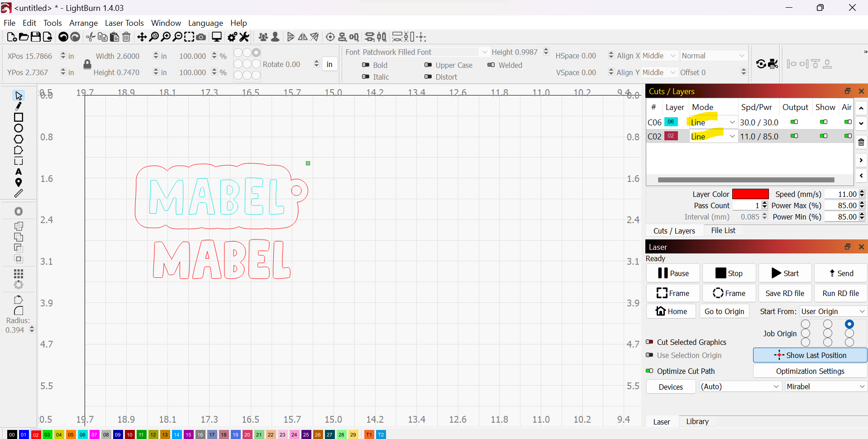The height and width of the screenshot is (439, 868).
Task: Click the Draw Lines pencil tool
Action: point(19,106)
